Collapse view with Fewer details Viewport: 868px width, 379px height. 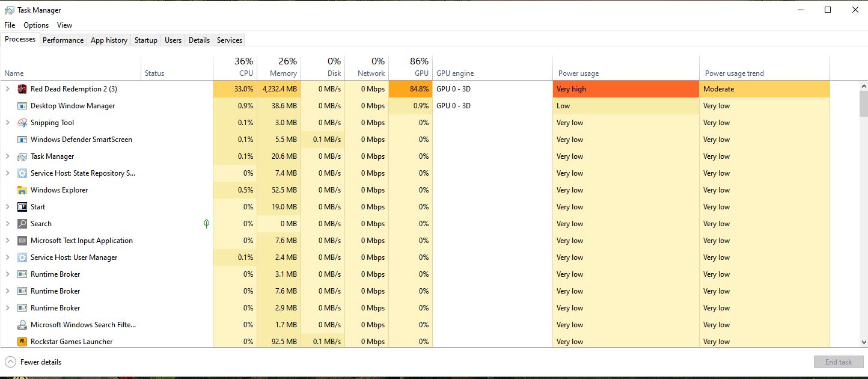[34, 362]
